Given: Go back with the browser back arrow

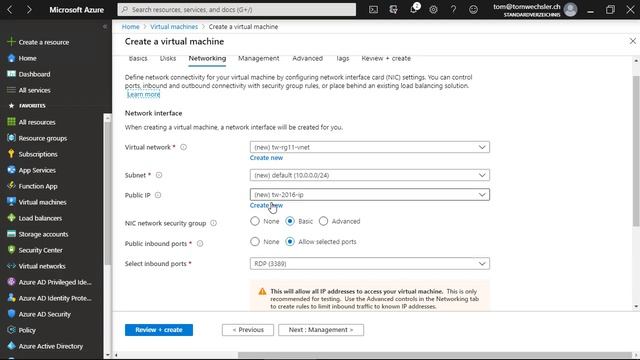Looking at the screenshot, I should [x=10, y=9].
